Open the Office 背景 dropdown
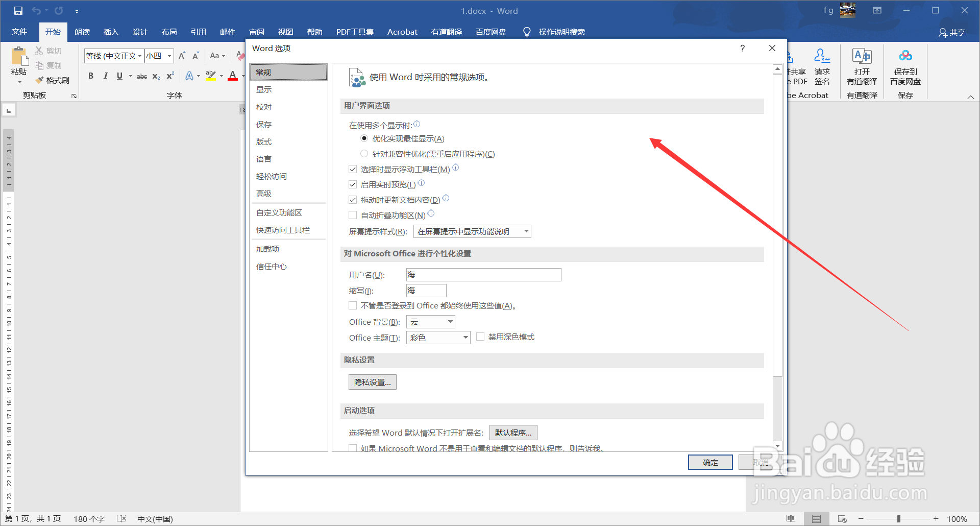The width and height of the screenshot is (980, 526). point(430,322)
